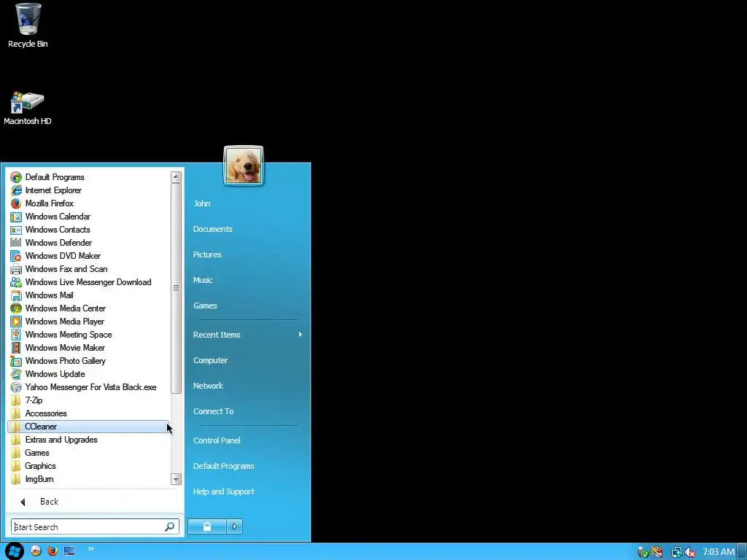
Task: Launch Windows Media Center
Action: pos(88,308)
